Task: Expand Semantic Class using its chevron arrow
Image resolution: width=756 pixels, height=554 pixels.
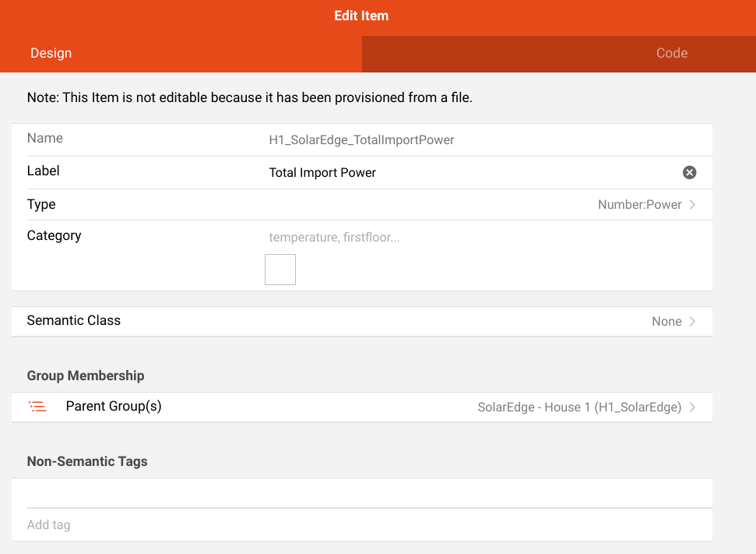Action: (x=693, y=322)
